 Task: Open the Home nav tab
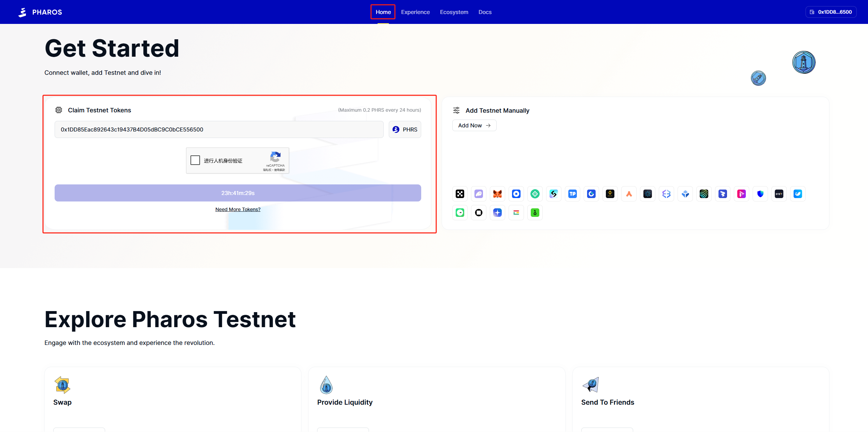click(x=383, y=12)
